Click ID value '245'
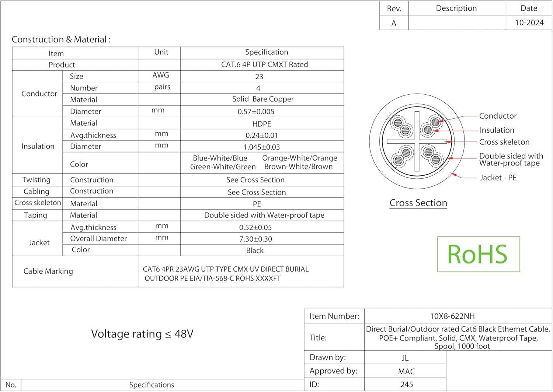 tap(407, 385)
